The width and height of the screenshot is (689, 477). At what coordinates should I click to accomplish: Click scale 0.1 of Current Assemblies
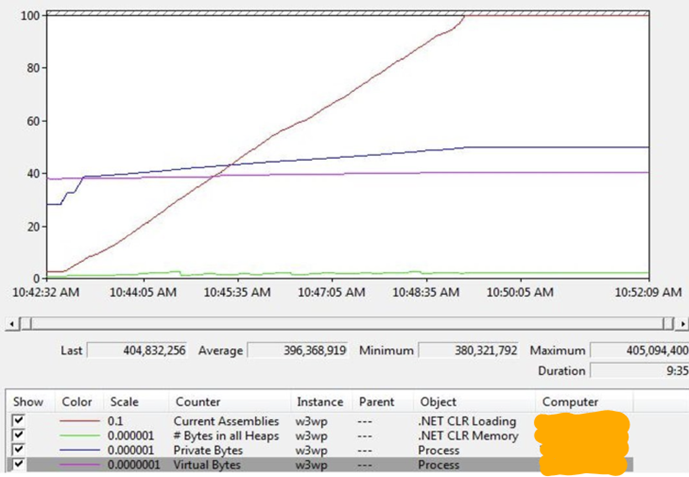click(115, 421)
